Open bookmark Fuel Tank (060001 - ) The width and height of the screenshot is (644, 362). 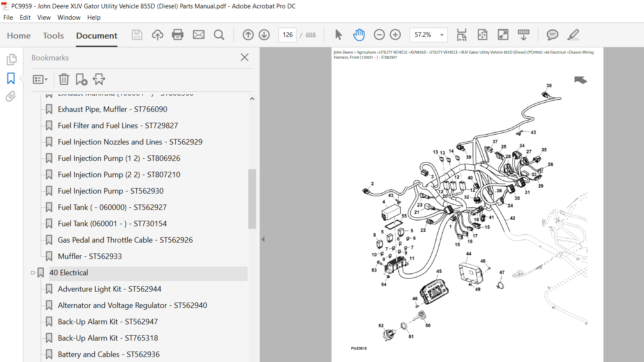coord(112,224)
